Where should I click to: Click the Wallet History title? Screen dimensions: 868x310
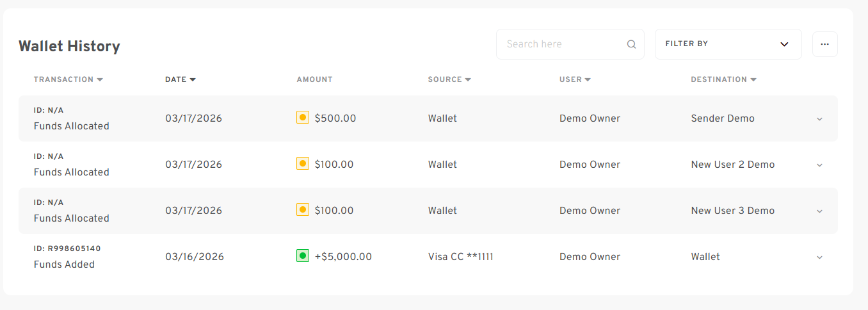(x=69, y=46)
